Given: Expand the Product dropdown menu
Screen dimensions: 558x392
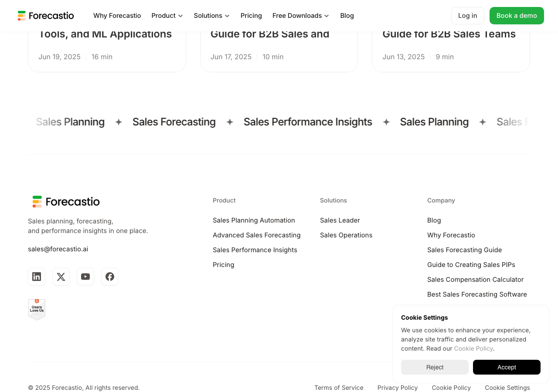Looking at the screenshot, I should click(167, 16).
